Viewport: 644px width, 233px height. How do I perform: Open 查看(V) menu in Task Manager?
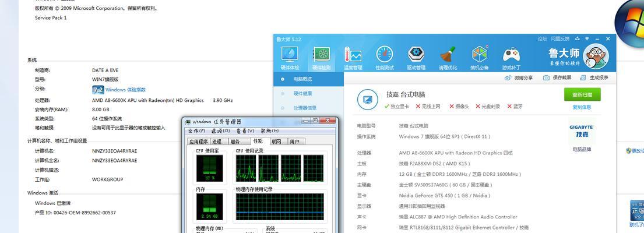245,131
